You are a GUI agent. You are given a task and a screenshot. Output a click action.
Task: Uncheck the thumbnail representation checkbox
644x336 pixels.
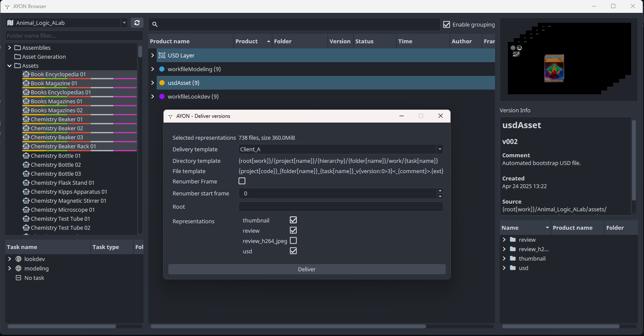tap(293, 220)
